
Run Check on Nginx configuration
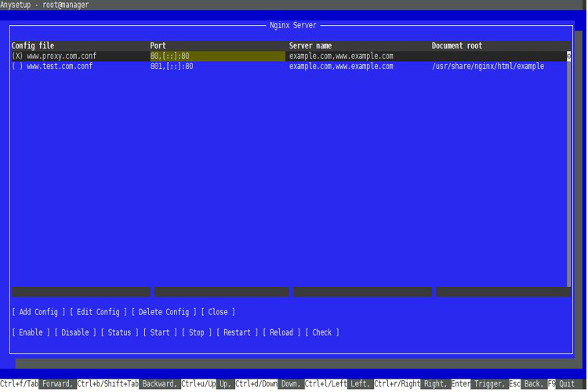[x=322, y=332]
